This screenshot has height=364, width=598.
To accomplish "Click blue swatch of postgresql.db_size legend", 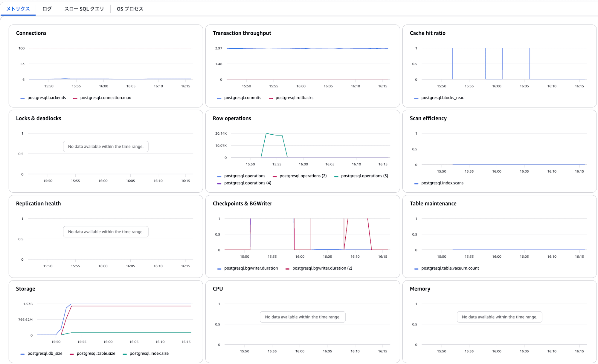I will coord(22,354).
